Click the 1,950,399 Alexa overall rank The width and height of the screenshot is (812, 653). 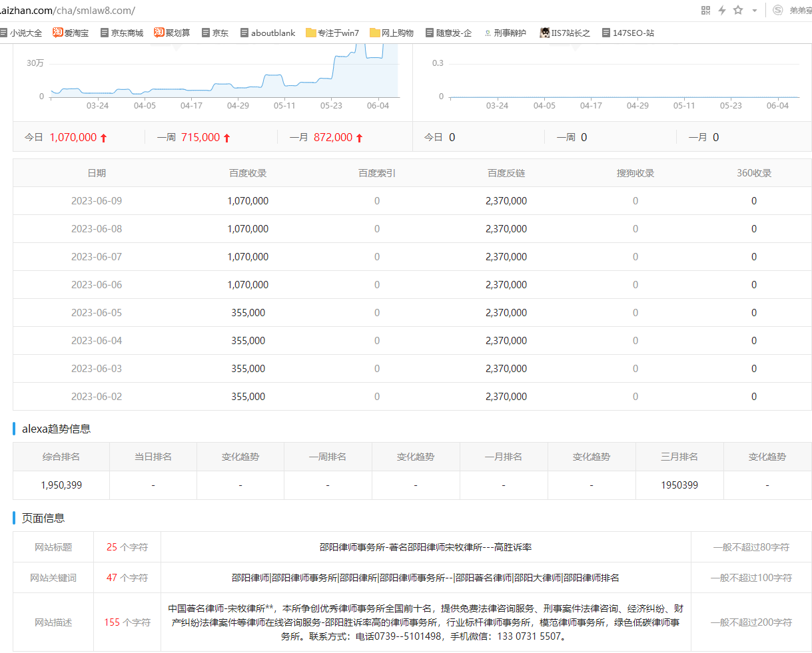click(61, 485)
